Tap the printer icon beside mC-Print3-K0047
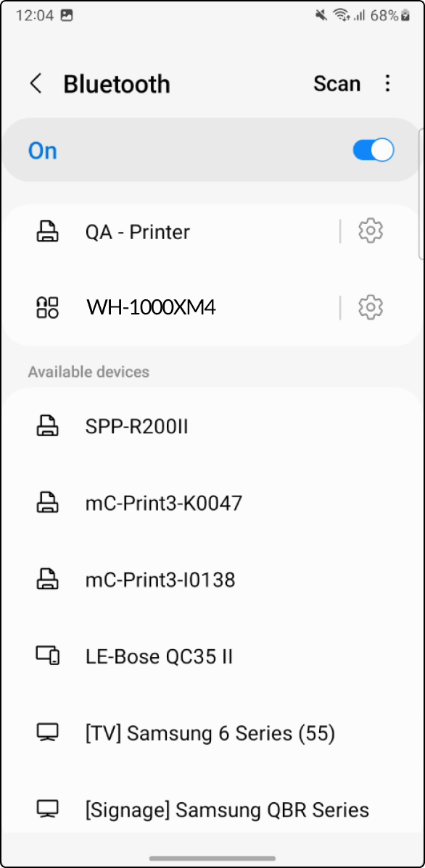The width and height of the screenshot is (425, 868). [x=48, y=504]
